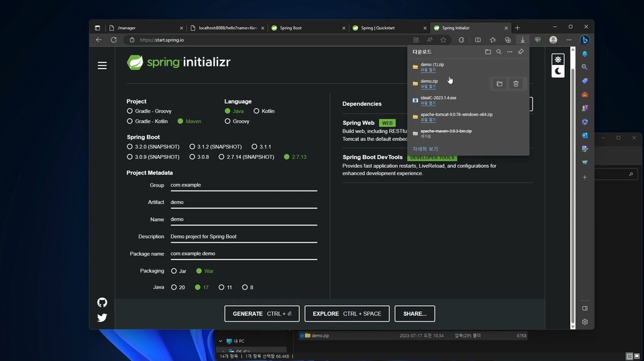
Task: Show demo.zip in folder
Action: (x=499, y=84)
